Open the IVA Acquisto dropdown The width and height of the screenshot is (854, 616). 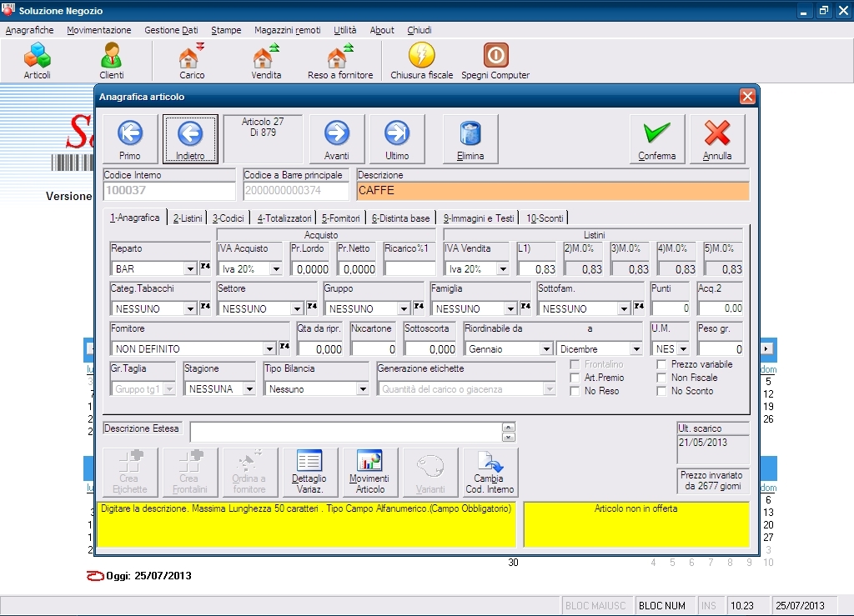coord(276,268)
